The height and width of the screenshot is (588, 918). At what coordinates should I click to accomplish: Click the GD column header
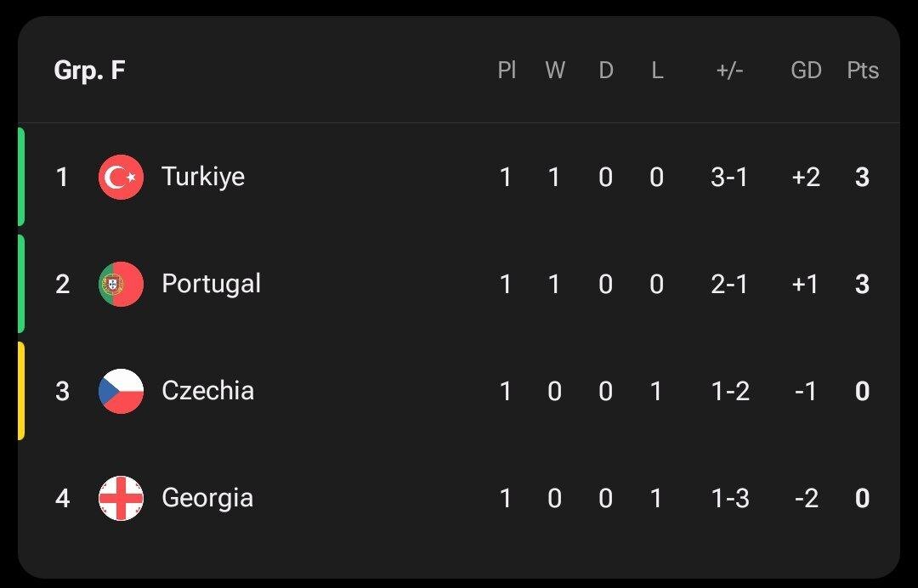[x=806, y=71]
